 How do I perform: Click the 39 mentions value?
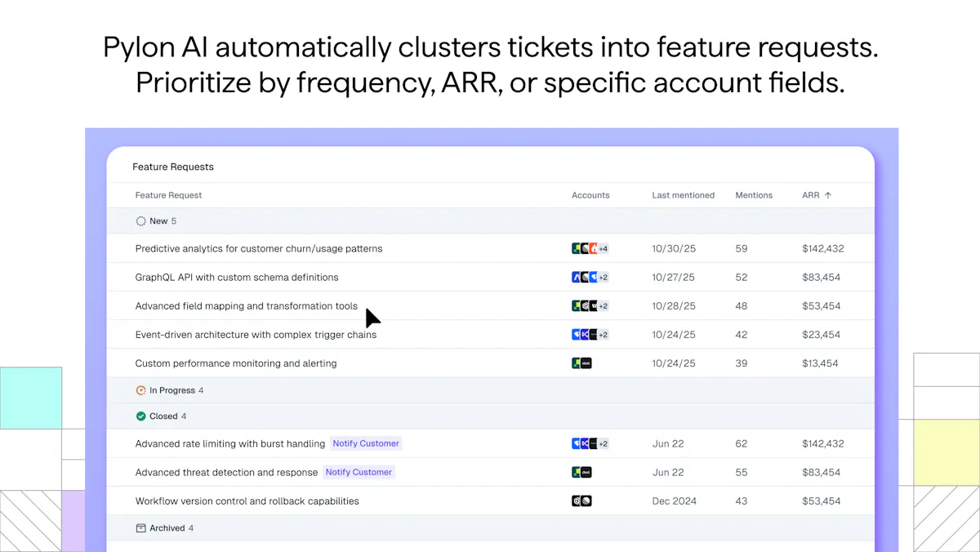tap(742, 363)
